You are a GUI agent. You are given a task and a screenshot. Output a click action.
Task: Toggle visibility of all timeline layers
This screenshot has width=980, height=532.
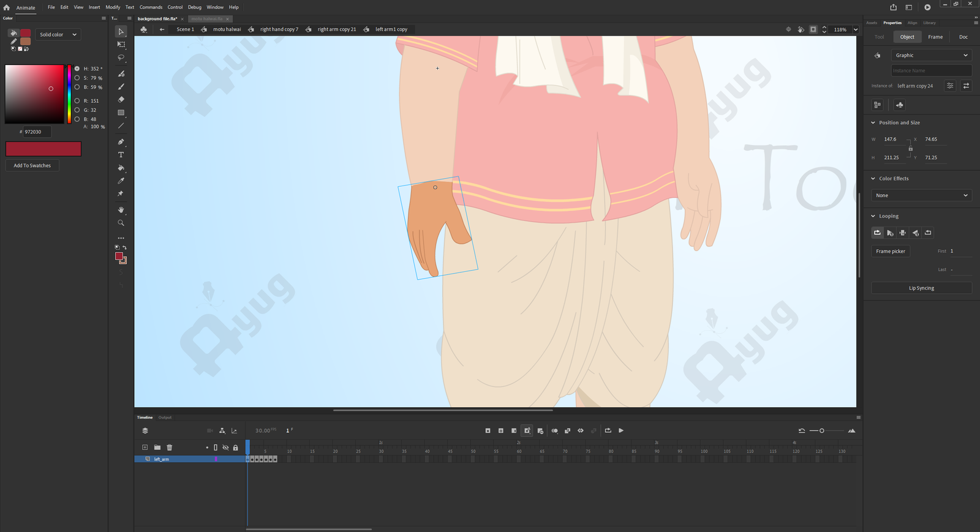click(x=225, y=448)
